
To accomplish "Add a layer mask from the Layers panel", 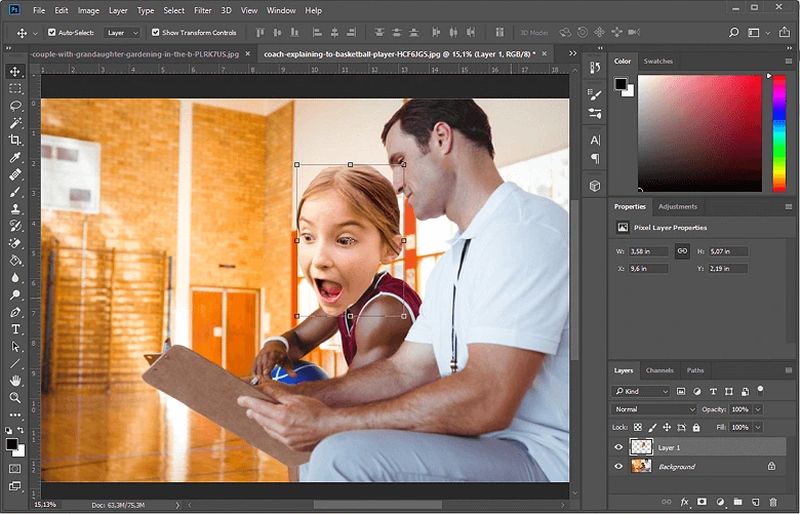I will [702, 501].
